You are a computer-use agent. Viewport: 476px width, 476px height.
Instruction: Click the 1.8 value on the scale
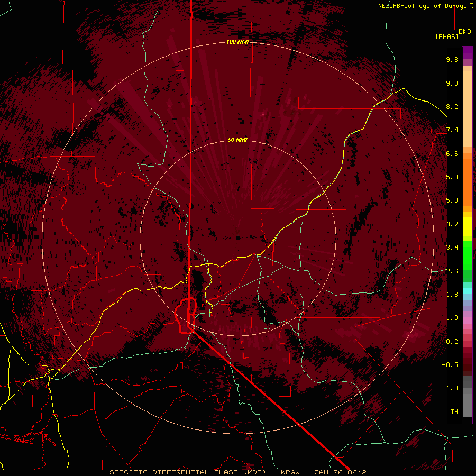coord(452,295)
